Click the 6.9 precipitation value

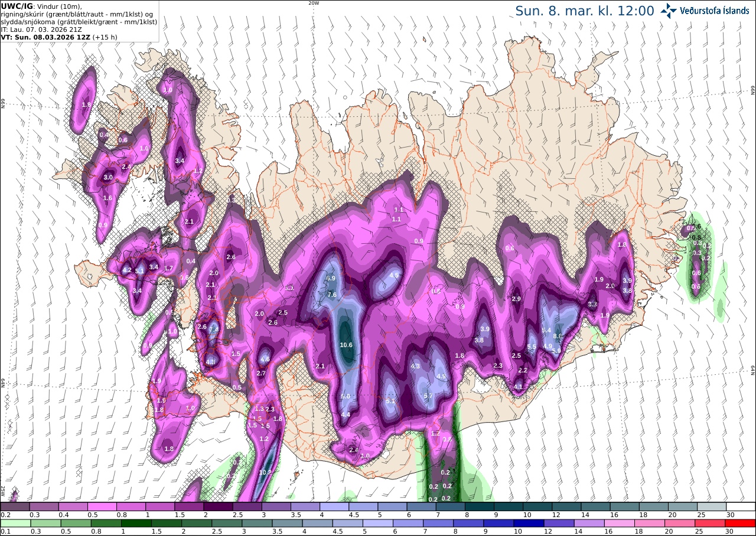click(331, 278)
